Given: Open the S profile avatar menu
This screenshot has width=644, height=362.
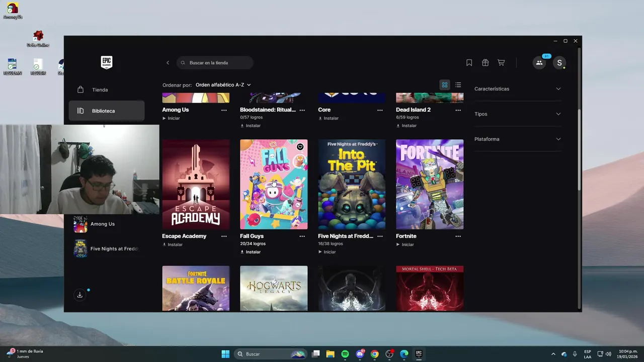Looking at the screenshot, I should coord(559,63).
